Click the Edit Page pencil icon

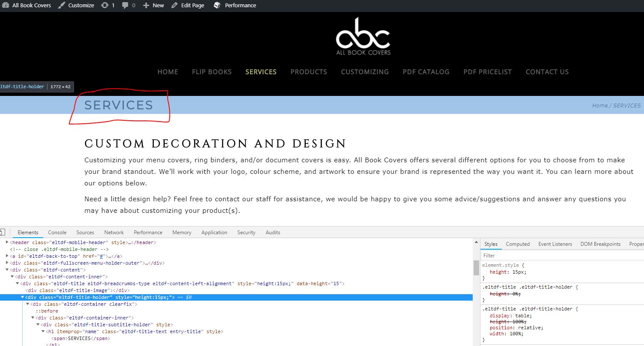tap(174, 6)
